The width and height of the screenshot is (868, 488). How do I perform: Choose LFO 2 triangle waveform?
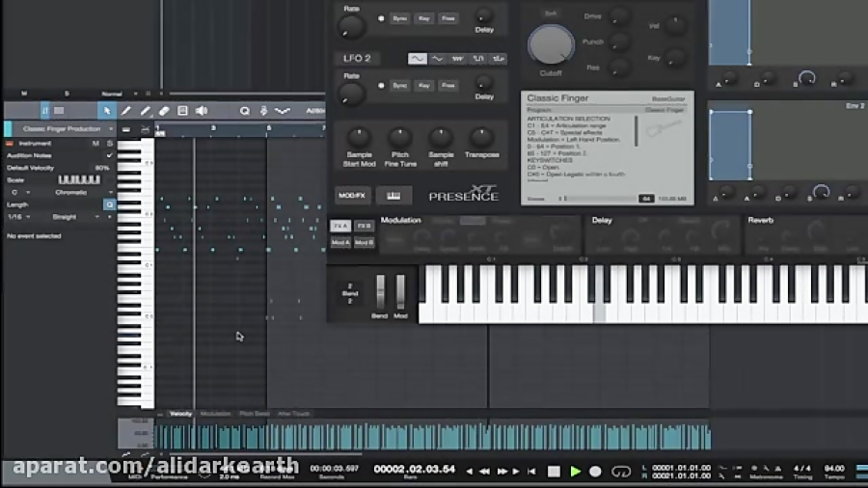(437, 58)
